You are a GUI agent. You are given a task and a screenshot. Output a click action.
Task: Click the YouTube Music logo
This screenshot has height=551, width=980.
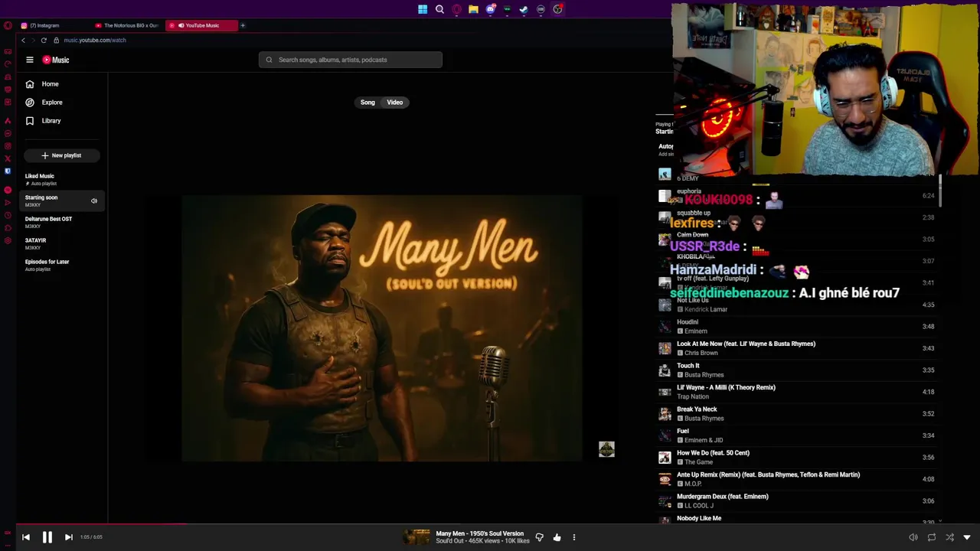click(56, 60)
